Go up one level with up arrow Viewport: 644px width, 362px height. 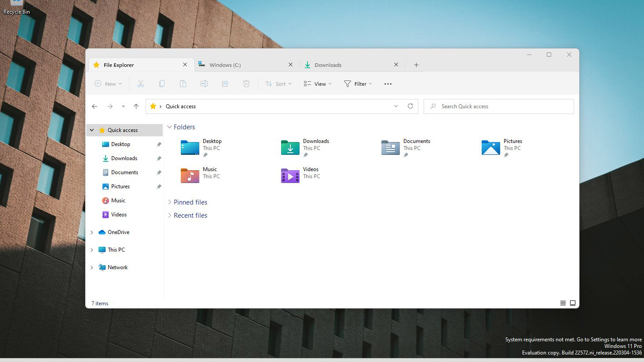click(x=136, y=106)
